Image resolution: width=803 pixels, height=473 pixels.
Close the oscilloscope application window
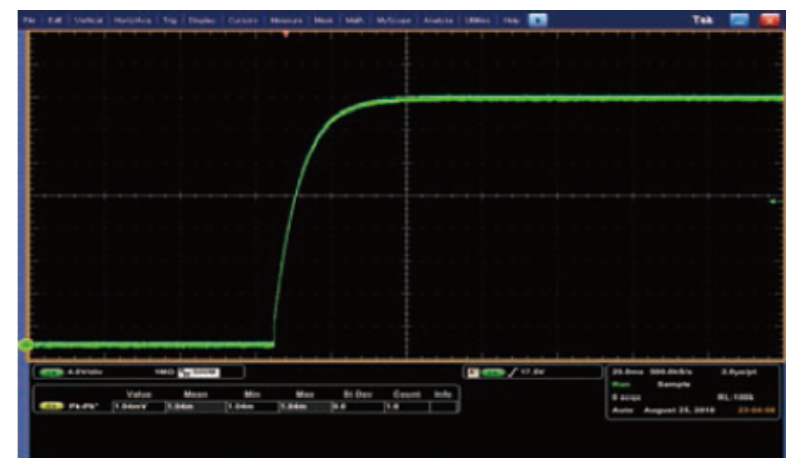coord(770,20)
